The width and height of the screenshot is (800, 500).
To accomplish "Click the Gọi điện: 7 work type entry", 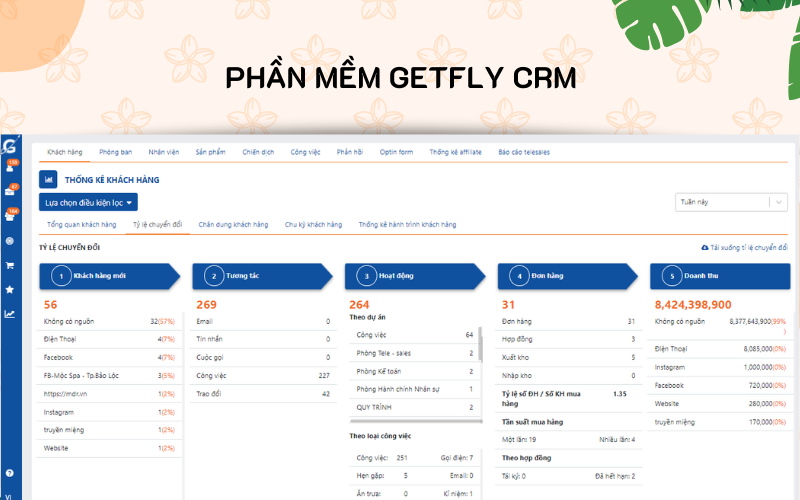I will click(x=457, y=458).
